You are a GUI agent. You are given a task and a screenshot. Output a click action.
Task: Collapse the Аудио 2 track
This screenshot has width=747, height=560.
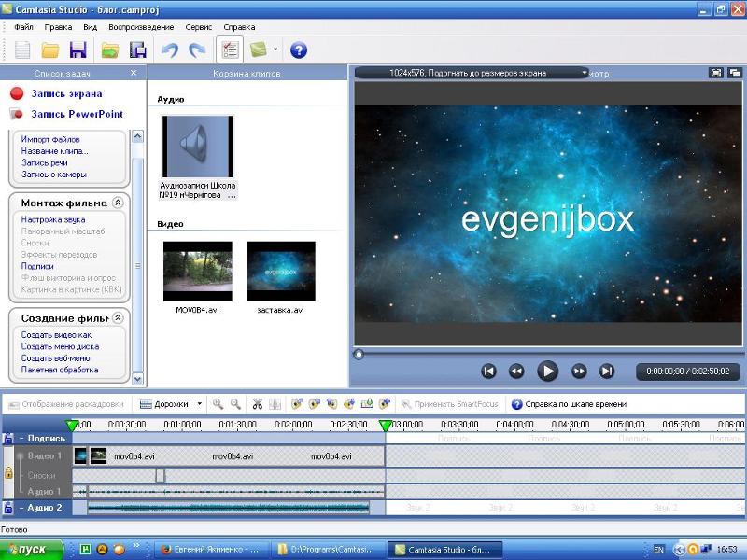click(21, 508)
